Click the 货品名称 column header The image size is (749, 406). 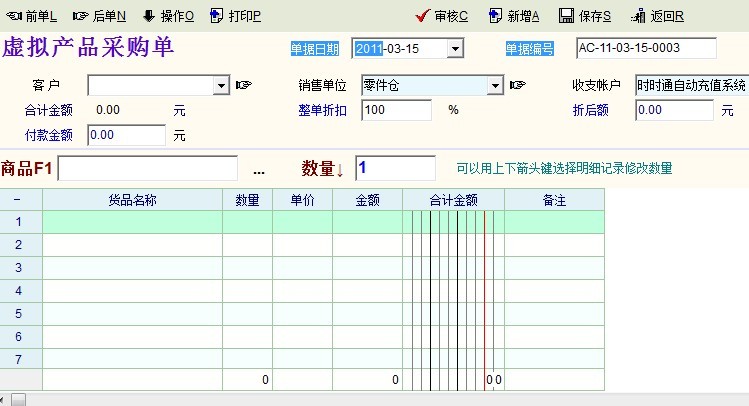point(132,200)
